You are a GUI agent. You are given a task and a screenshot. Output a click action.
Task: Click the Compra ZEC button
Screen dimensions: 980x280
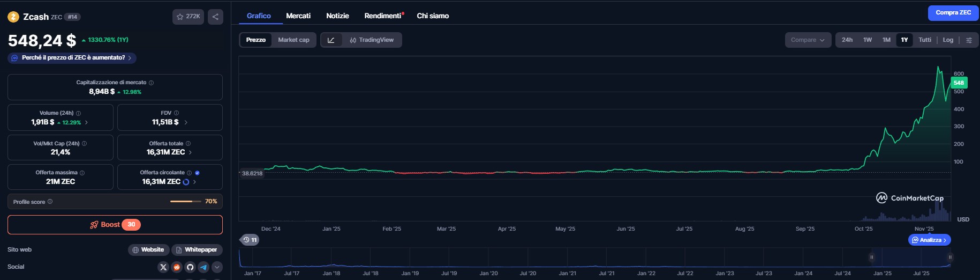coord(953,13)
